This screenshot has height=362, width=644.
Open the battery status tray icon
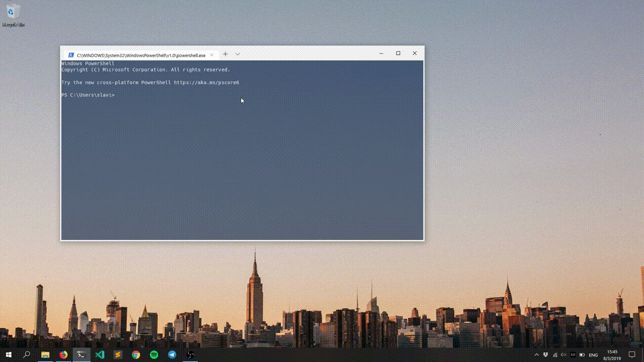582,355
